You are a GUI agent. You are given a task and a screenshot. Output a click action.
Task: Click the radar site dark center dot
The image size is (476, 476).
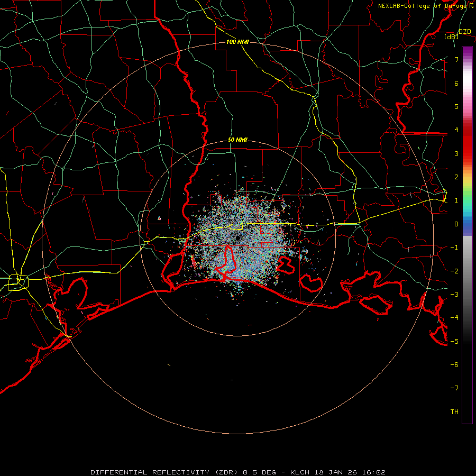[237, 239]
